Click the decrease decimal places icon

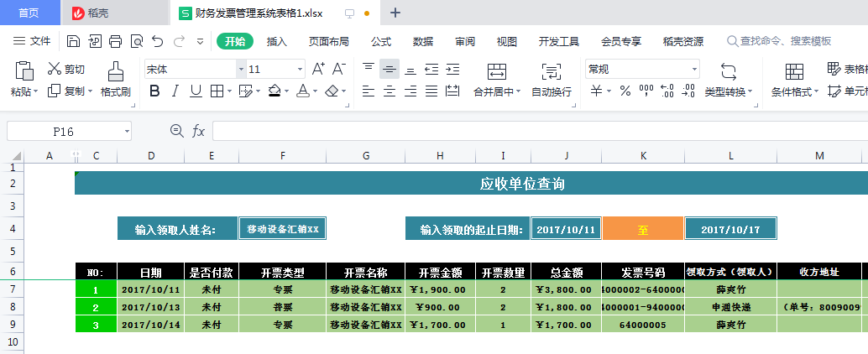pos(688,91)
